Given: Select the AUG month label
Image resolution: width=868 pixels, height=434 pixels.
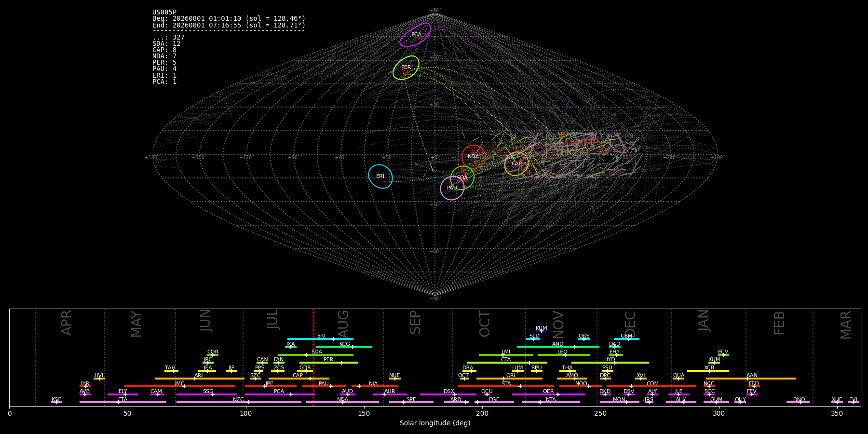Looking at the screenshot, I should (343, 325).
